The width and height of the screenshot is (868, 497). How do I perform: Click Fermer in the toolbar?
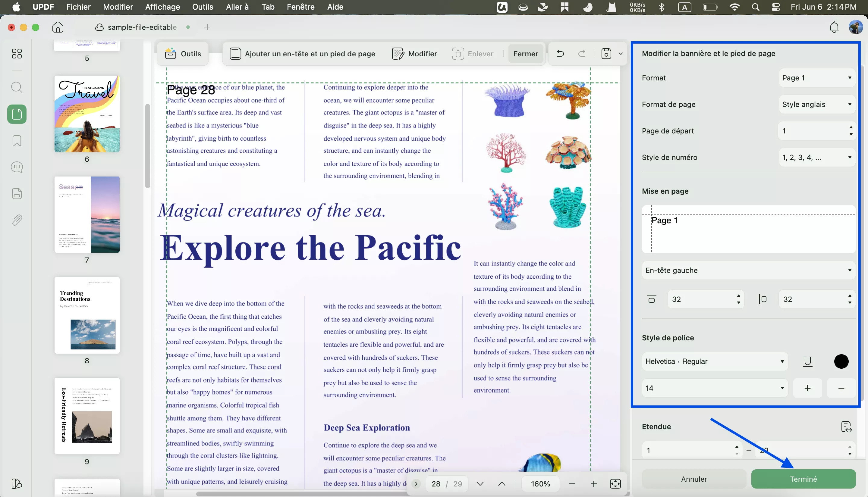[526, 54]
